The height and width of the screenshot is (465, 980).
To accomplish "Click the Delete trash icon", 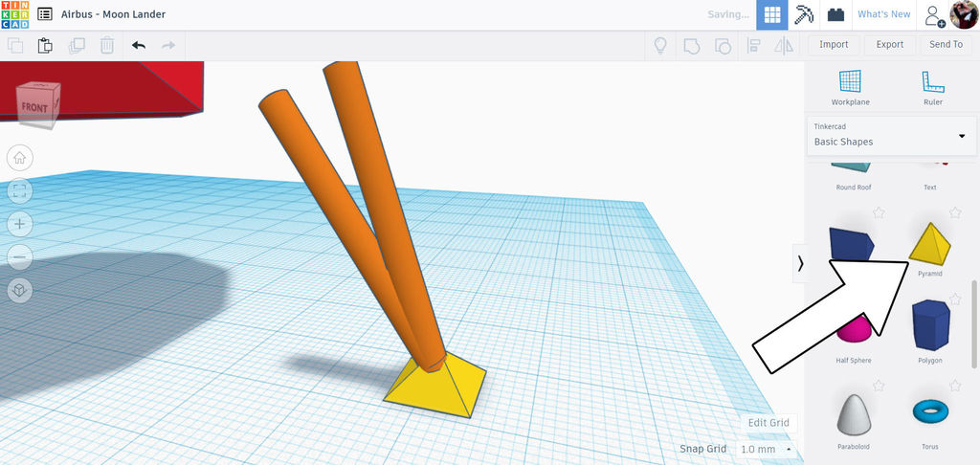I will [x=107, y=45].
